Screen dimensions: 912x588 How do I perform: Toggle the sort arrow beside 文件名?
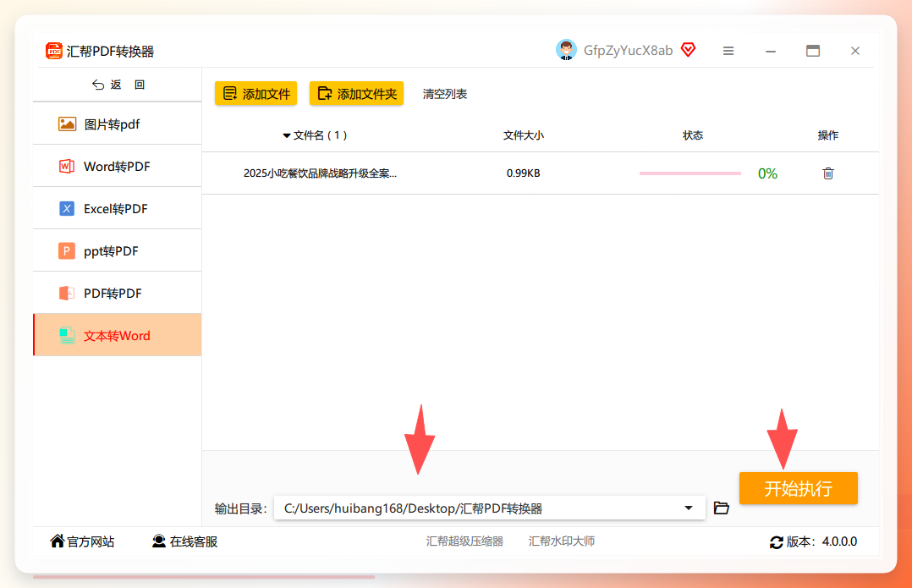click(286, 136)
